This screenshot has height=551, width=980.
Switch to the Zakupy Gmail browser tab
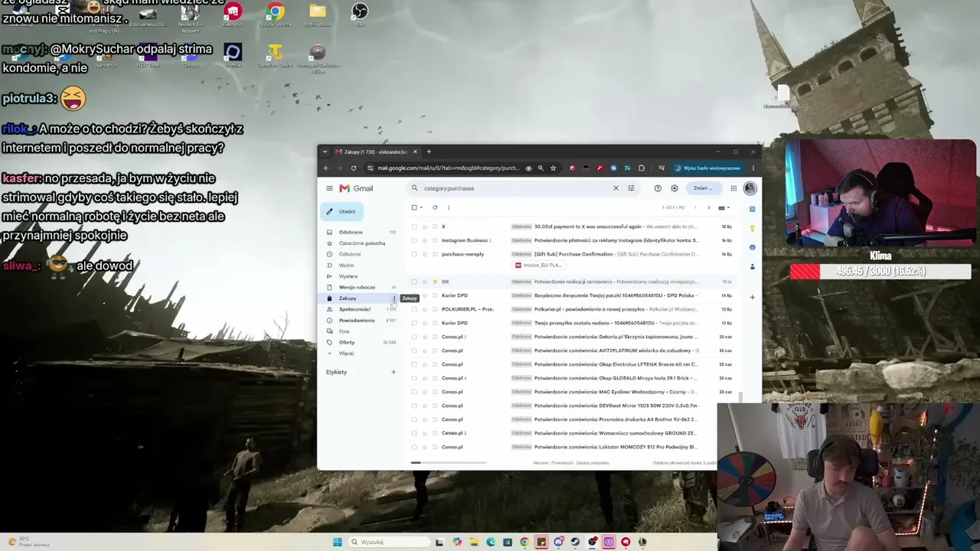[376, 152]
